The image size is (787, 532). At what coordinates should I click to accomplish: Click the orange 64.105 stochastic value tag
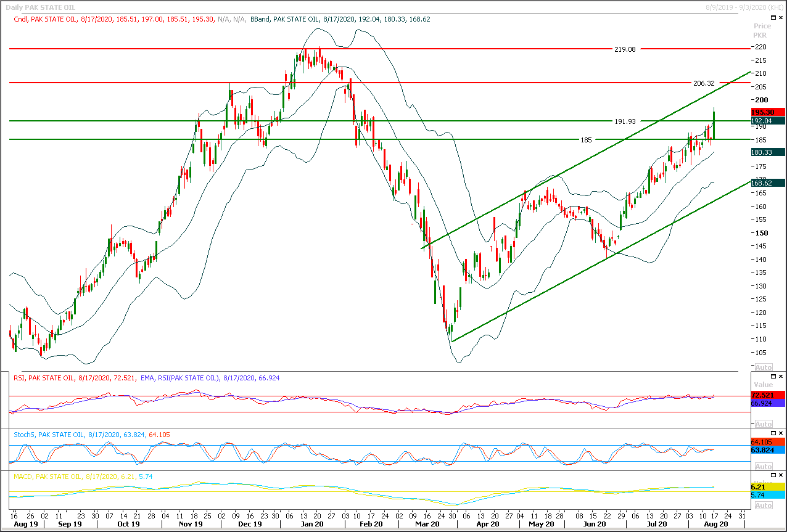[x=768, y=442]
